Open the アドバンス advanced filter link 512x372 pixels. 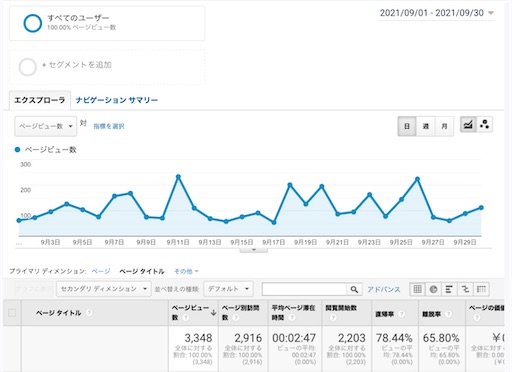tap(384, 289)
